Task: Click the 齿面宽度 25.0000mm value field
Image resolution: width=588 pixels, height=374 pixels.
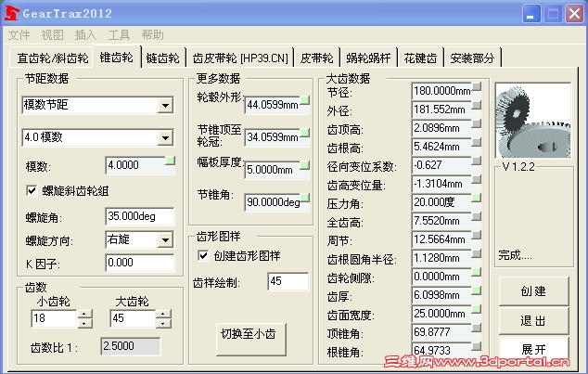Action: pyautogui.click(x=442, y=314)
